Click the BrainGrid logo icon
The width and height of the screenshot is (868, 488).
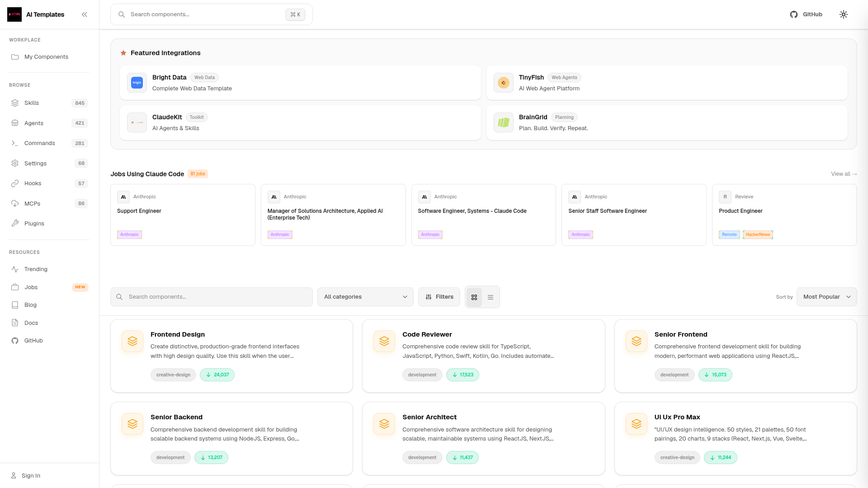tap(504, 122)
